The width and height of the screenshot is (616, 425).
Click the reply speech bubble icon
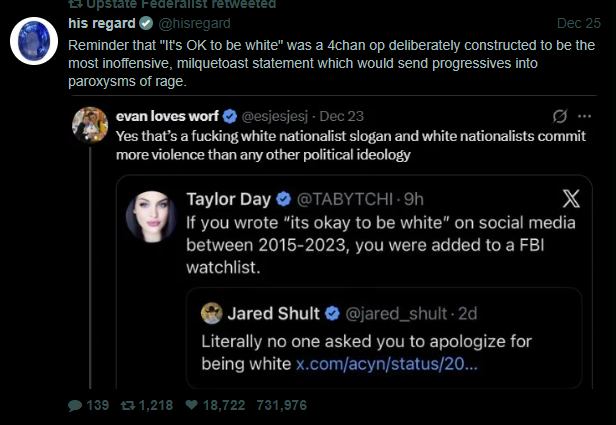point(75,406)
